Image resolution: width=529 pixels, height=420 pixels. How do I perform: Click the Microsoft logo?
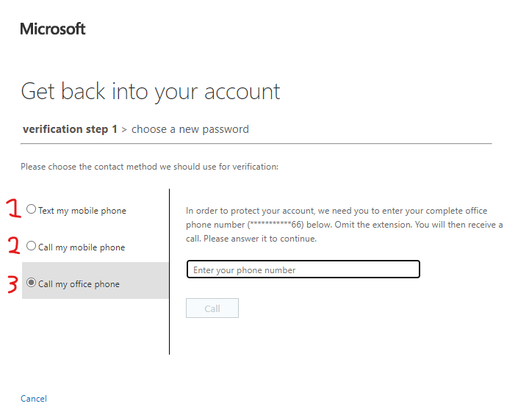point(53,29)
